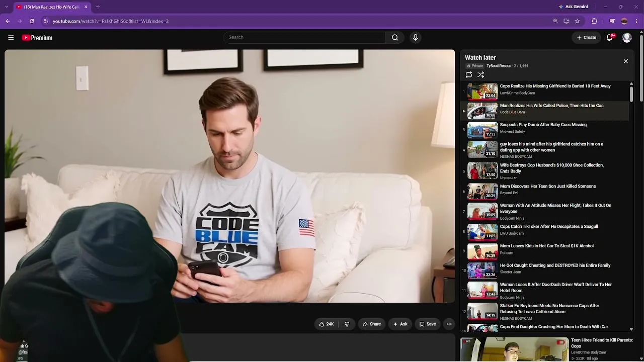
Task: Play 'Woman With An Attitude Misses Her Flight'
Action: (555, 208)
